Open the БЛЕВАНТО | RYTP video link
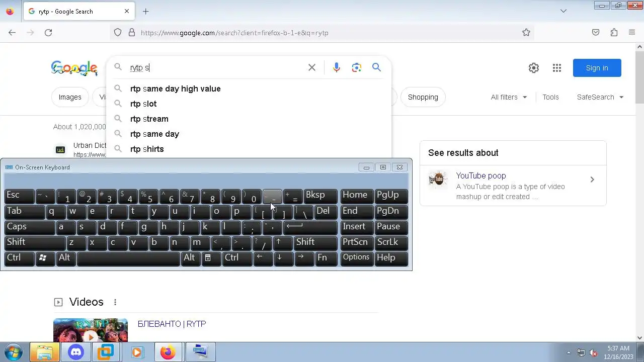 coord(172,324)
